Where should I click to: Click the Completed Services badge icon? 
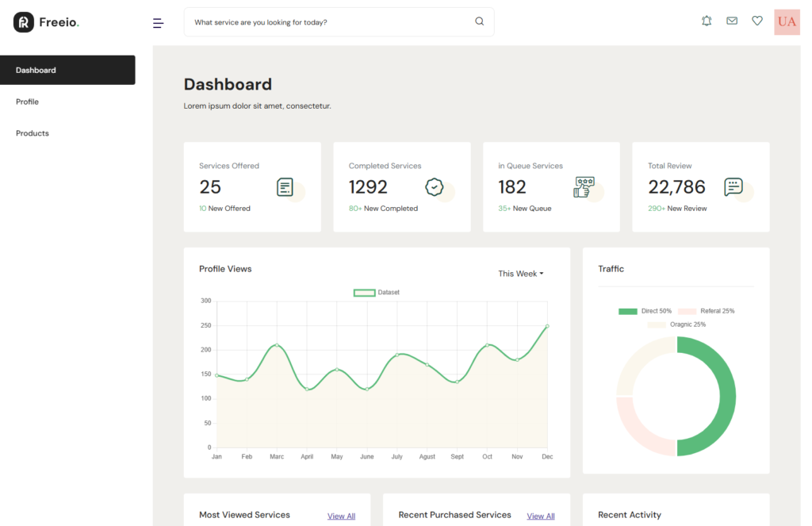tap(434, 187)
